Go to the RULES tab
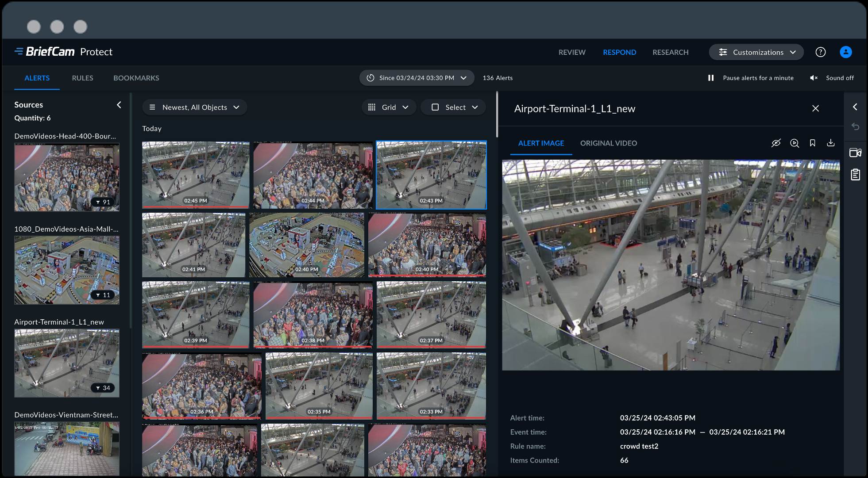This screenshot has width=868, height=478. [x=82, y=78]
